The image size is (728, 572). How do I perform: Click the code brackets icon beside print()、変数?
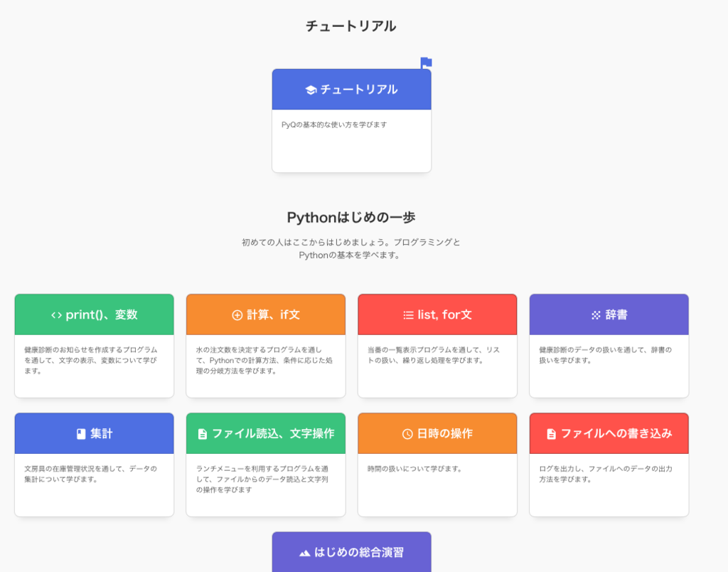tap(57, 315)
